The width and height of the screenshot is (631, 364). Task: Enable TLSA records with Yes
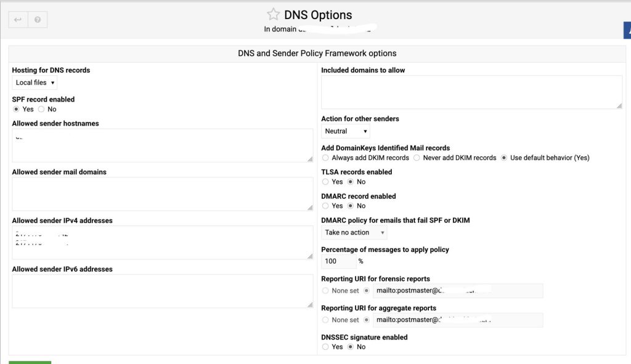pyautogui.click(x=325, y=182)
